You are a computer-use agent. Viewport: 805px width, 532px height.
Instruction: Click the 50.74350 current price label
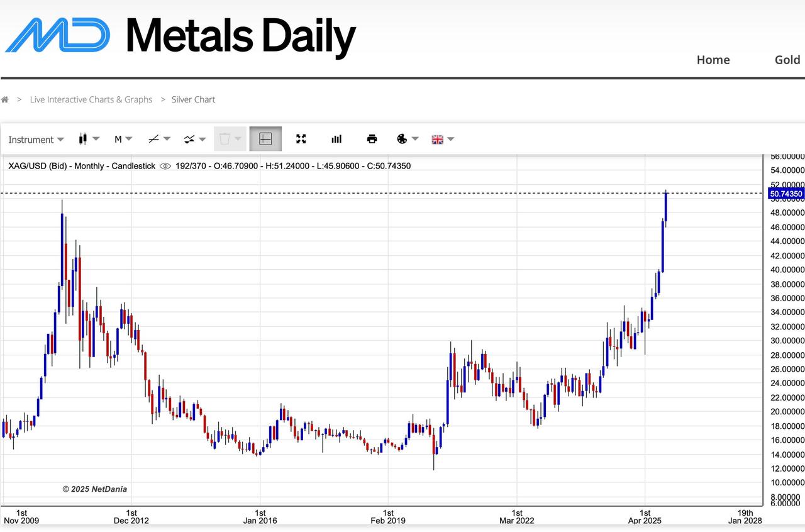786,194
